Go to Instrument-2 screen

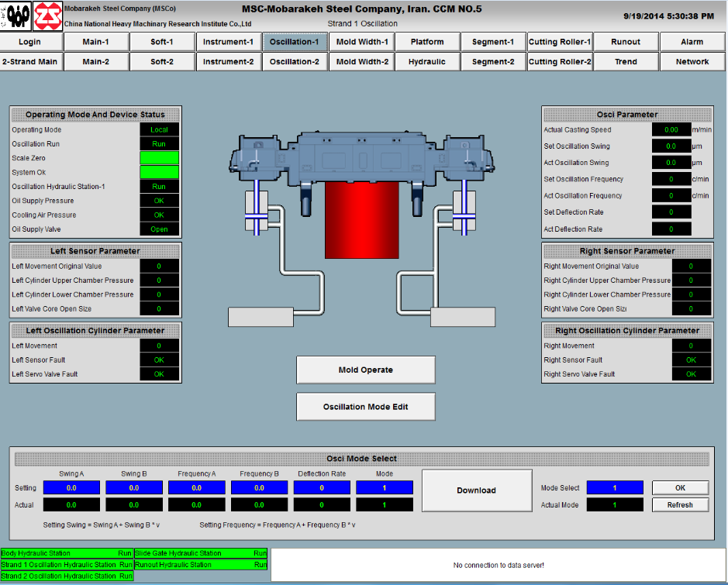click(229, 62)
